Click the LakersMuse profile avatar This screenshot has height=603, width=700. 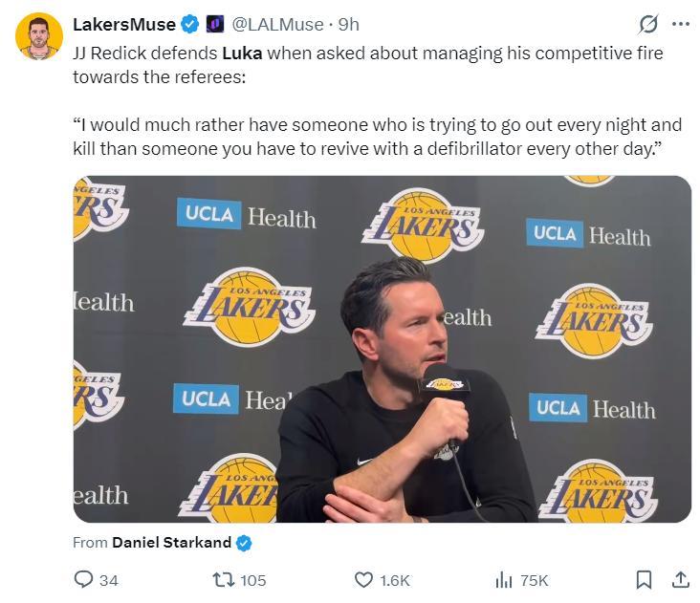(39, 36)
